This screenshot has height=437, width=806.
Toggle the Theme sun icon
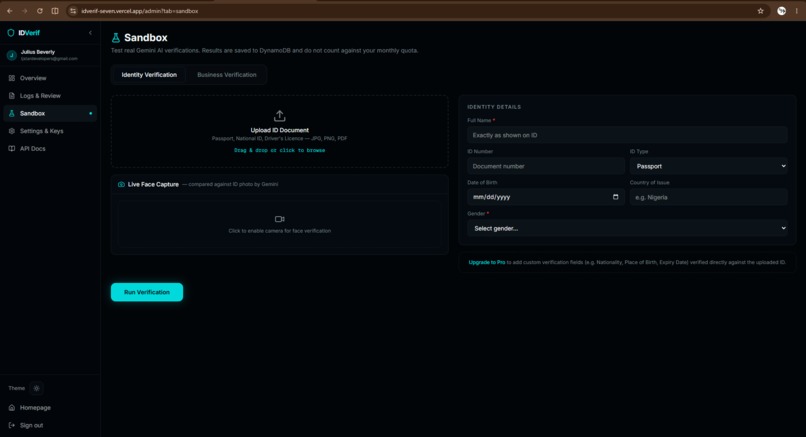click(x=36, y=388)
